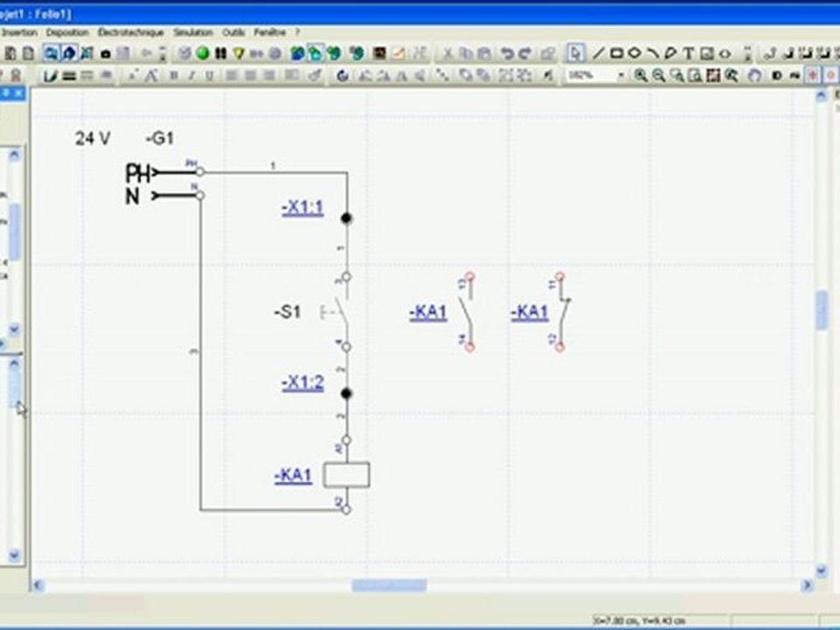Toggle italic text formatting

coord(192,75)
